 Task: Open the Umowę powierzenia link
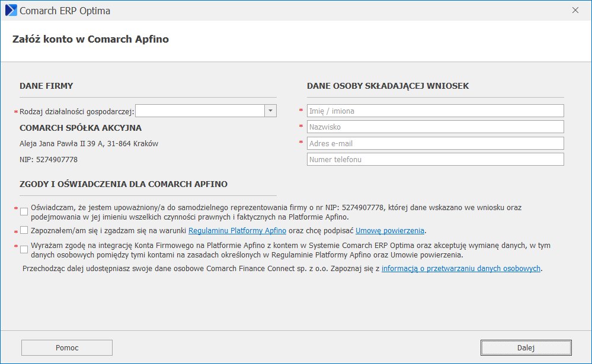390,230
